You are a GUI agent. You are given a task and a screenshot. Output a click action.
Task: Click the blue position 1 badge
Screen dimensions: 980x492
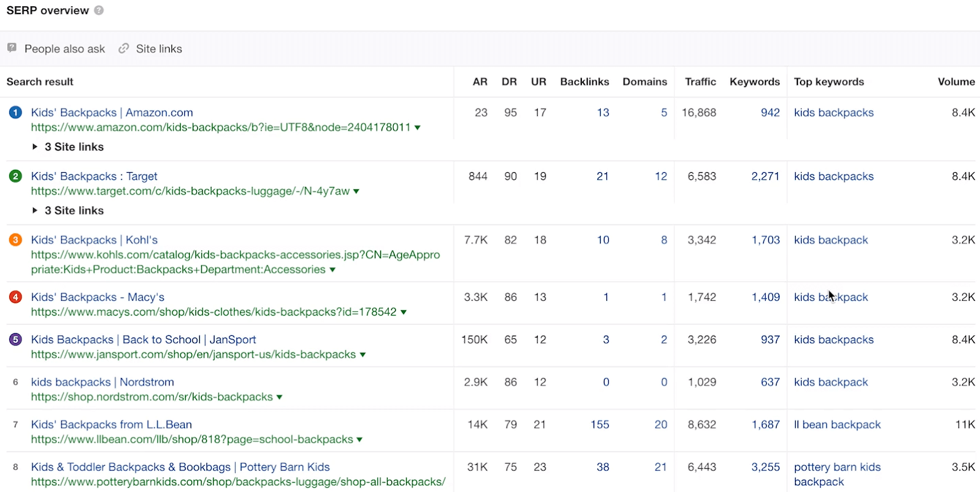click(x=15, y=113)
